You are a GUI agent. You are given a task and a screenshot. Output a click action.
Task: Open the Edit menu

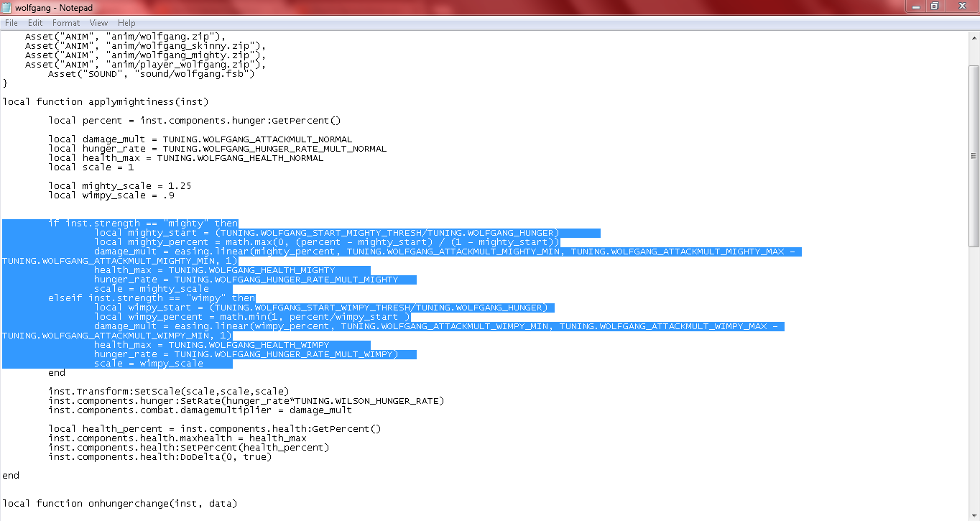pos(35,23)
